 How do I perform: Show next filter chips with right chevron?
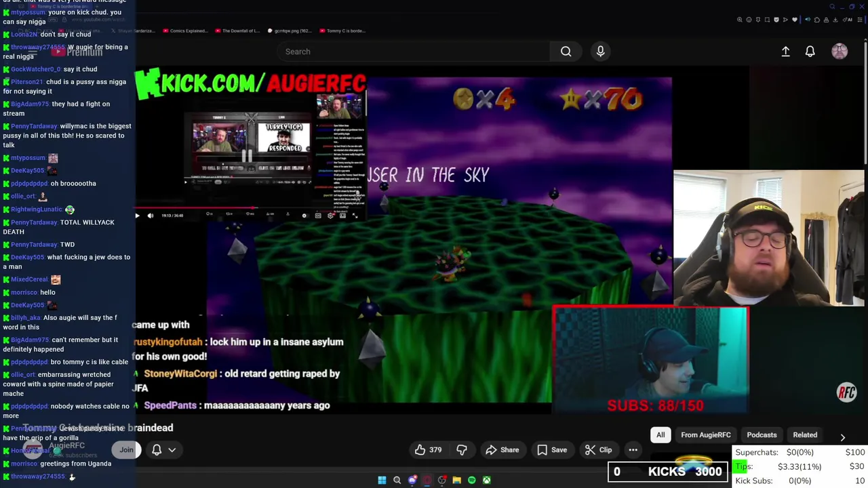click(x=842, y=438)
